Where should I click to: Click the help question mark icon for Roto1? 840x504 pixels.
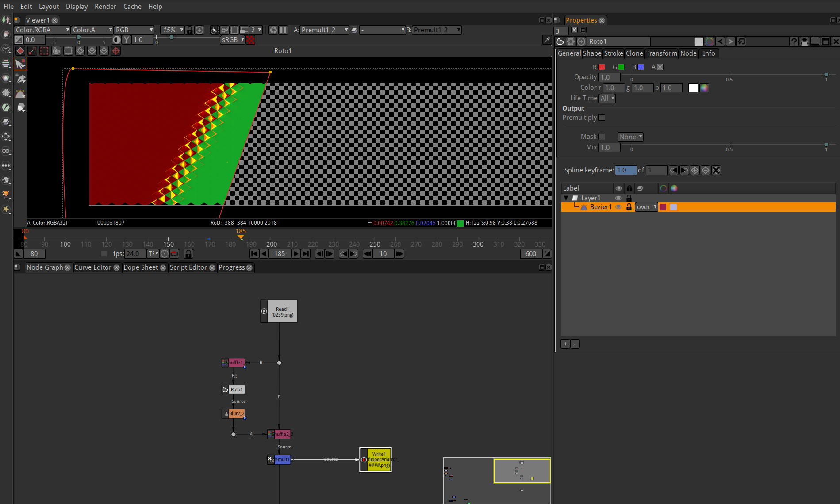click(794, 42)
